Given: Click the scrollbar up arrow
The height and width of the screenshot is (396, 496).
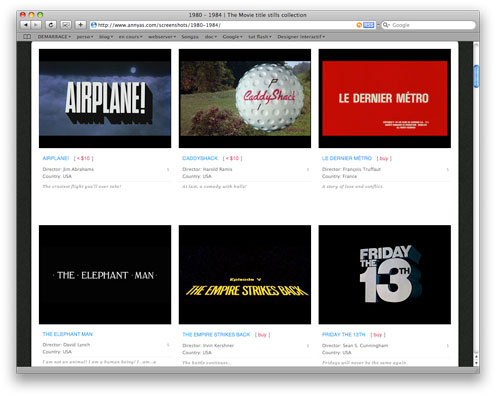Looking at the screenshot, I should click(476, 357).
